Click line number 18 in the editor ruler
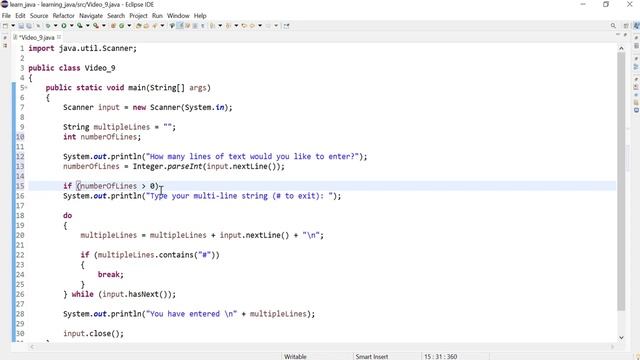 click(20, 216)
